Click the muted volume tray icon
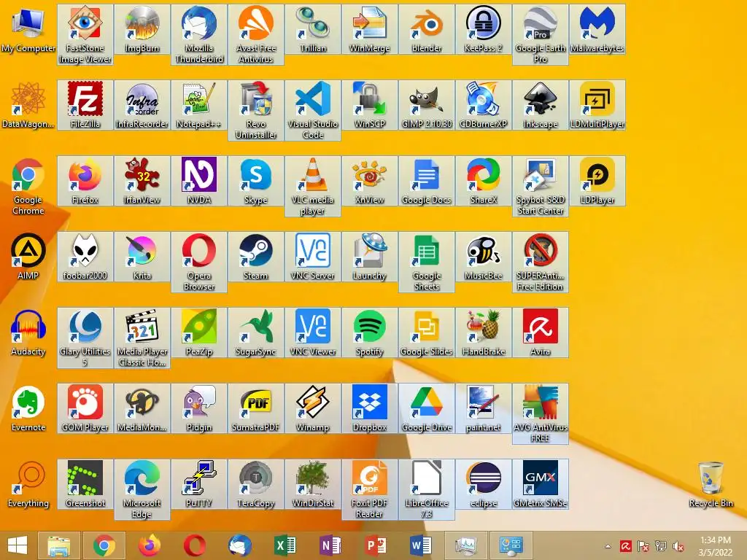 [x=678, y=546]
